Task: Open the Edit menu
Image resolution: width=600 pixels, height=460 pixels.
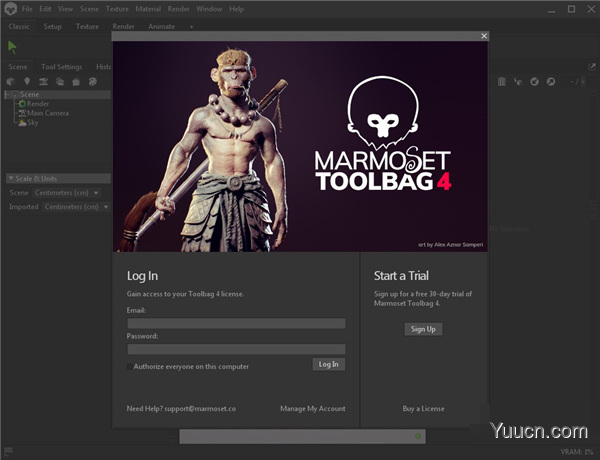Action: (45, 9)
